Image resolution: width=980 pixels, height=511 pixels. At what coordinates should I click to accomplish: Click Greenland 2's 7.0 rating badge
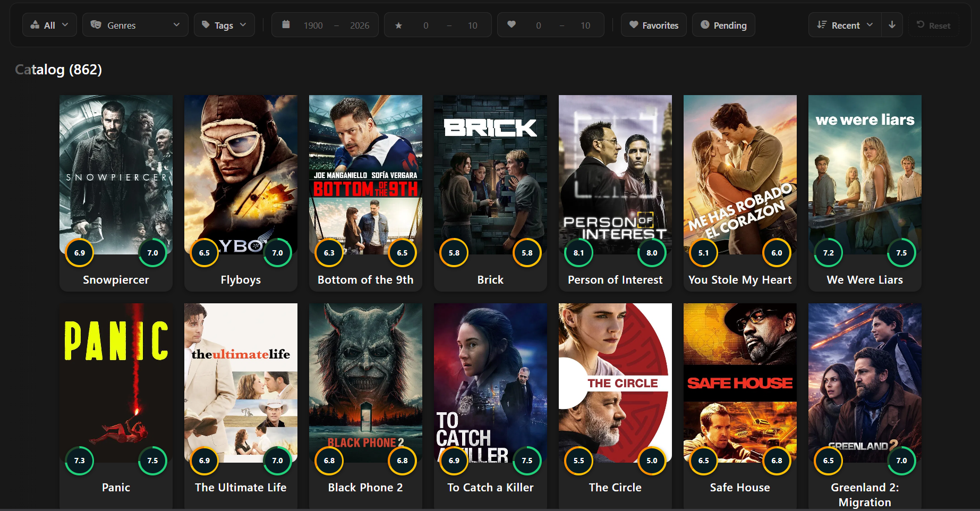coord(901,461)
